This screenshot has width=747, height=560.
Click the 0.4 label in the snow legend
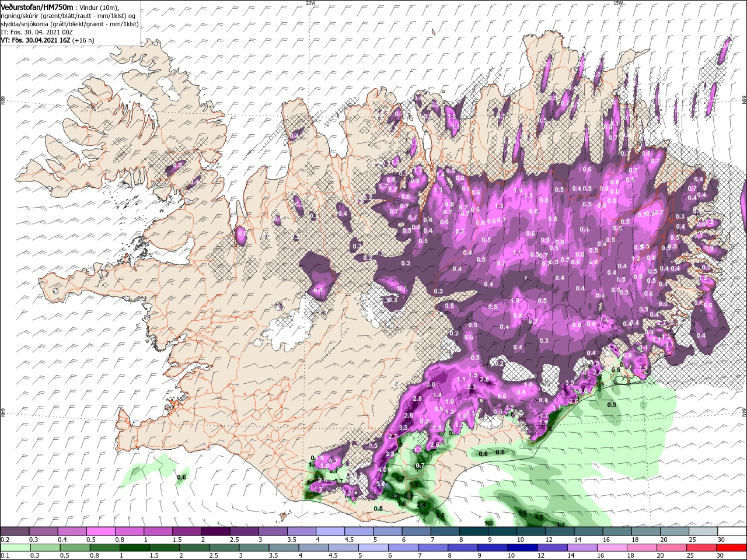62,540
